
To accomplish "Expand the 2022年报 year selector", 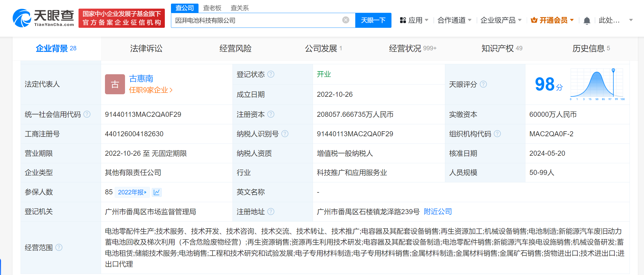I will 132,192.
